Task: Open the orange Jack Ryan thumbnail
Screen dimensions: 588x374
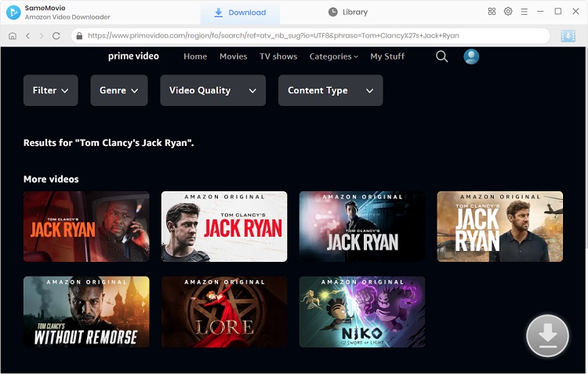Action: click(x=86, y=227)
